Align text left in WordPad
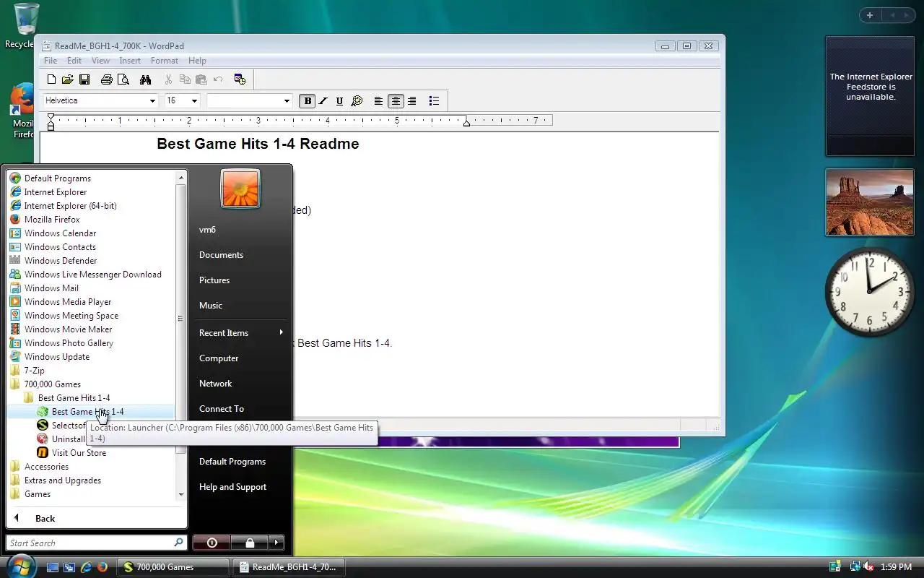924x578 pixels. coord(378,101)
